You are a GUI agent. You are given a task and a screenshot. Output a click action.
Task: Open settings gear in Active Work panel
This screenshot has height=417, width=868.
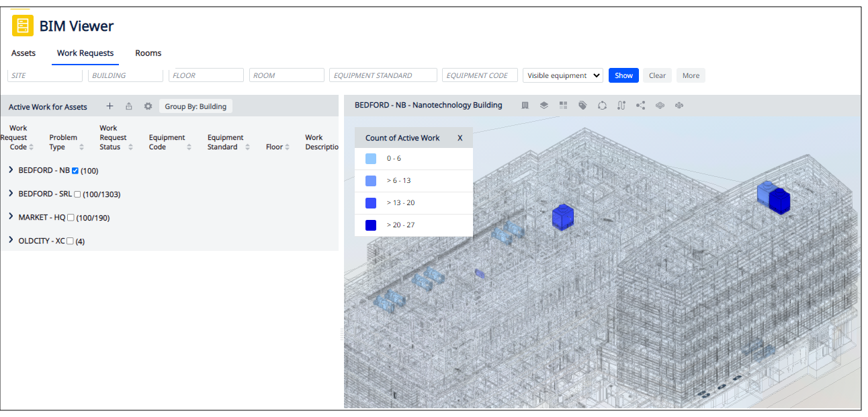coord(148,106)
